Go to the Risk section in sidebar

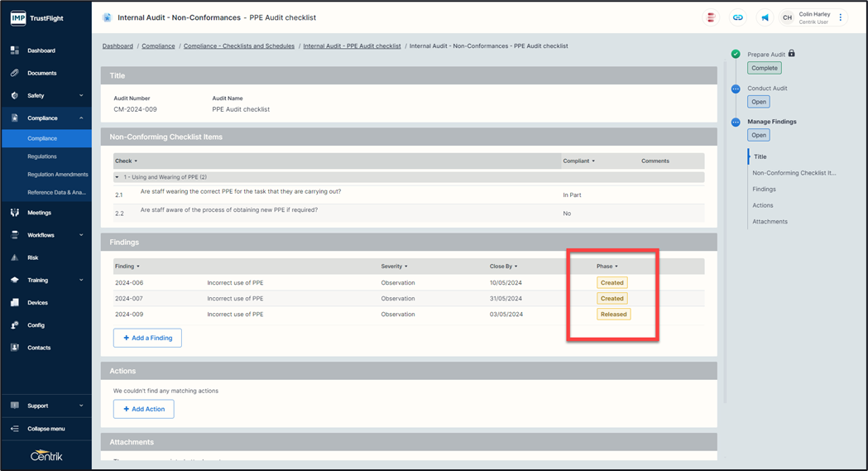point(33,257)
